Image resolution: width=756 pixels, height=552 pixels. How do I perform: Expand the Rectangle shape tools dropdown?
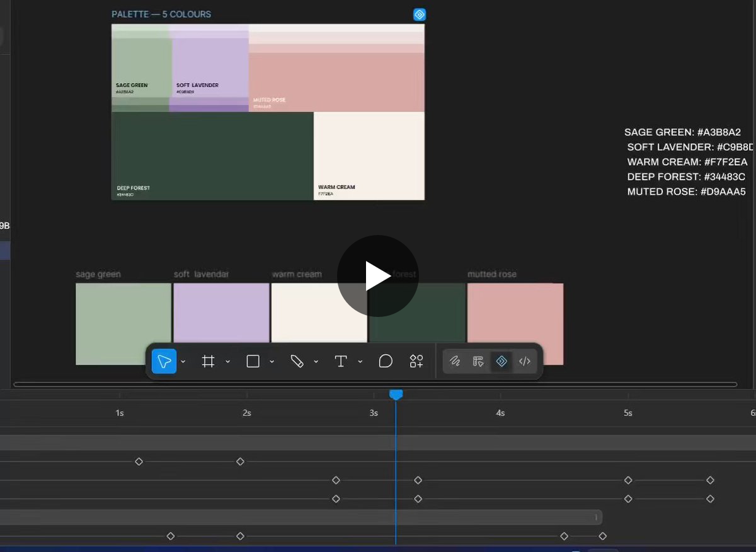(272, 362)
